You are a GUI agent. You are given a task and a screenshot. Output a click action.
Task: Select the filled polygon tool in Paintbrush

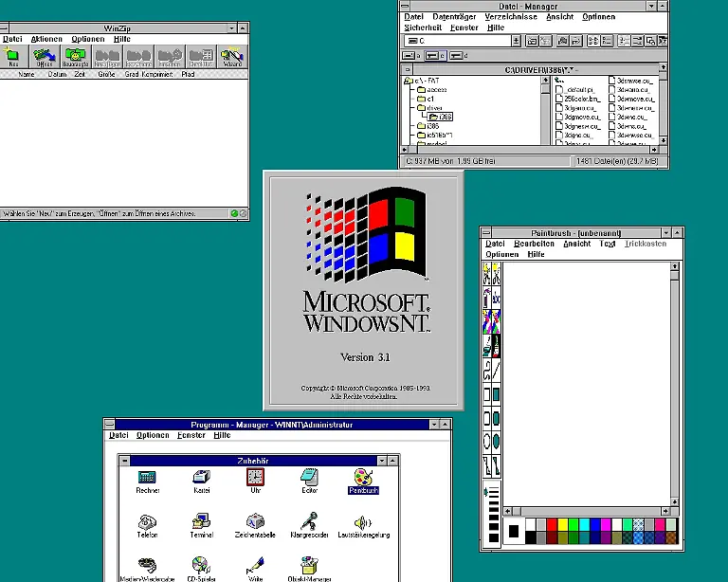click(497, 465)
